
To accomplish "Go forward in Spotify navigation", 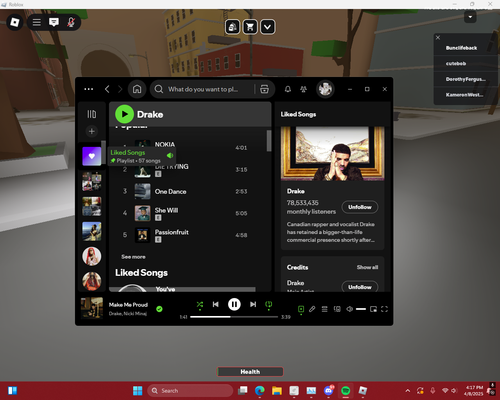I will point(120,89).
